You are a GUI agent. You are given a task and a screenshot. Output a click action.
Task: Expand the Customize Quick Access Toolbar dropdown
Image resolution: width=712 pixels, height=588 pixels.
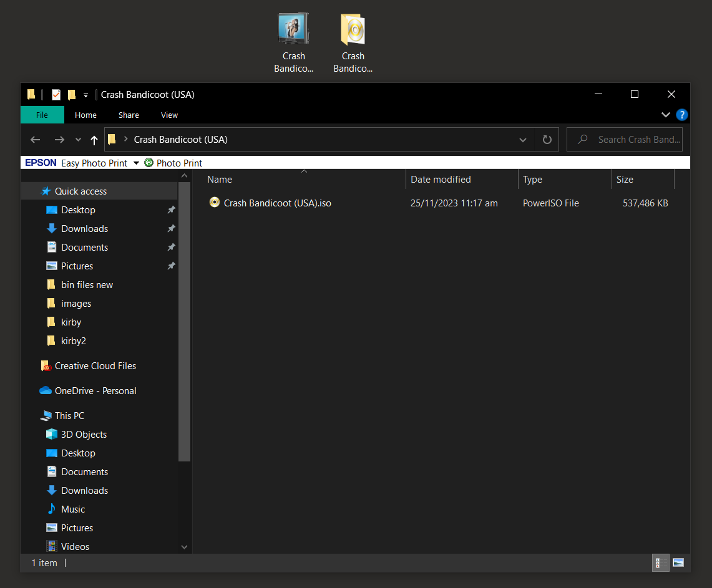(85, 94)
